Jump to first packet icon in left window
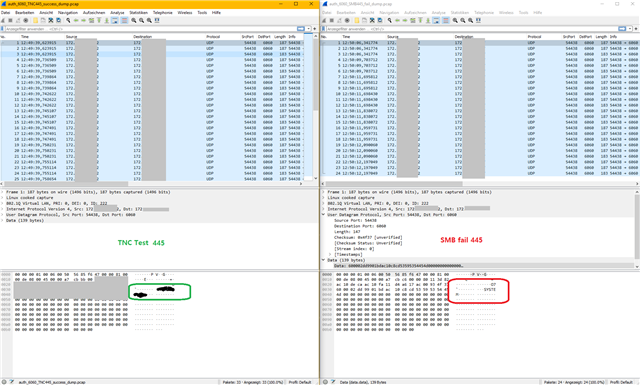 (x=99, y=20)
